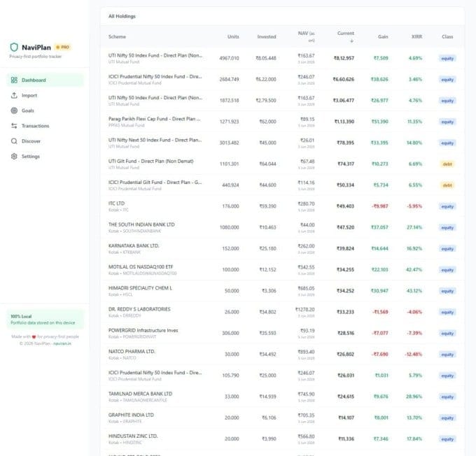Image resolution: width=476 pixels, height=456 pixels.
Task: Open the Import menu item
Action: tap(45, 95)
